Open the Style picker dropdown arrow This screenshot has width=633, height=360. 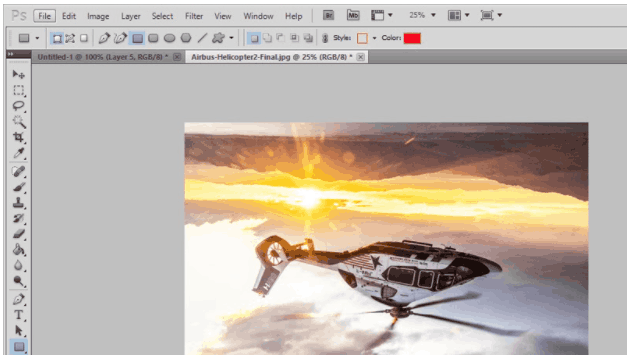pos(375,38)
